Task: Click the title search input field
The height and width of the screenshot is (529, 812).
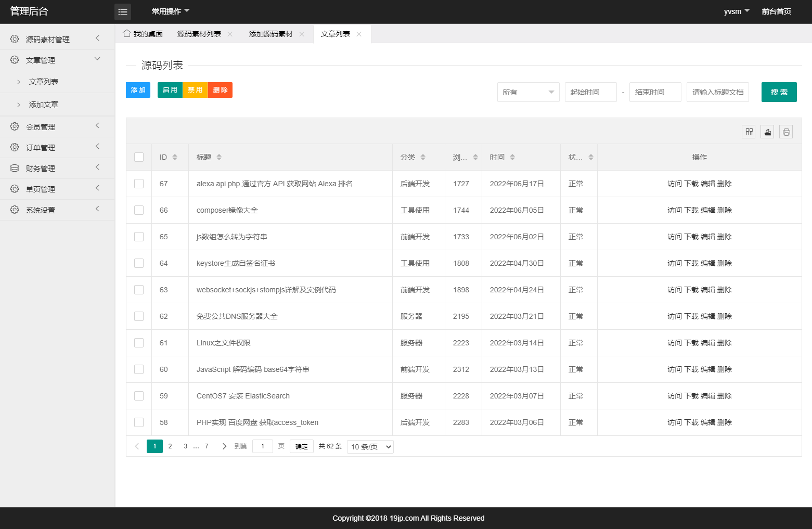Action: click(718, 92)
